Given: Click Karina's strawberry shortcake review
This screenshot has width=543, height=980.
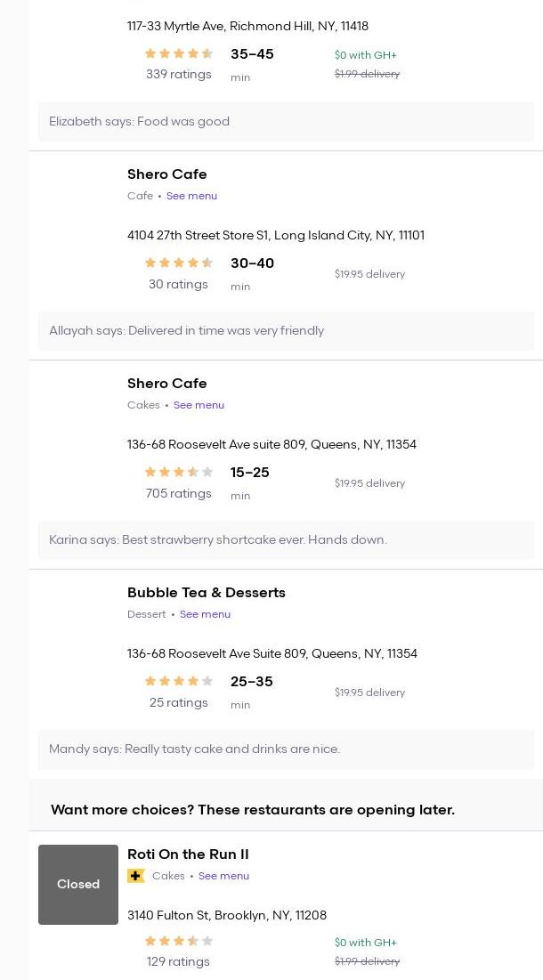Looking at the screenshot, I should [218, 540].
